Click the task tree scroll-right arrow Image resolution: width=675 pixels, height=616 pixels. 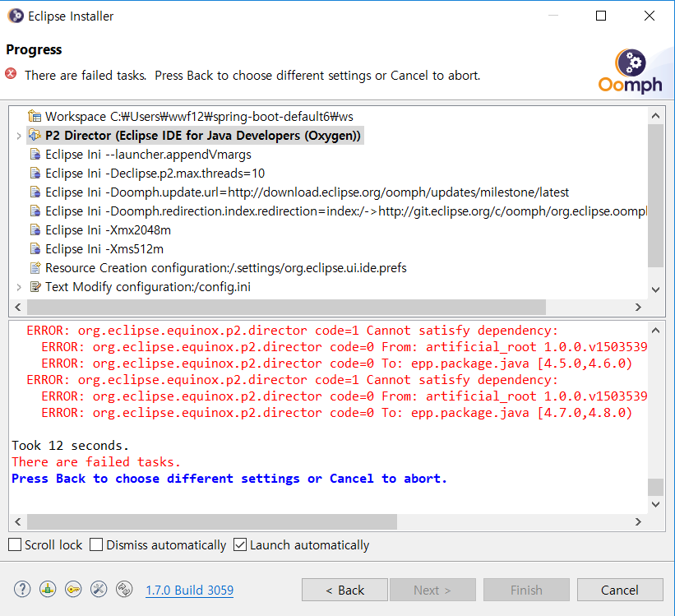[638, 307]
